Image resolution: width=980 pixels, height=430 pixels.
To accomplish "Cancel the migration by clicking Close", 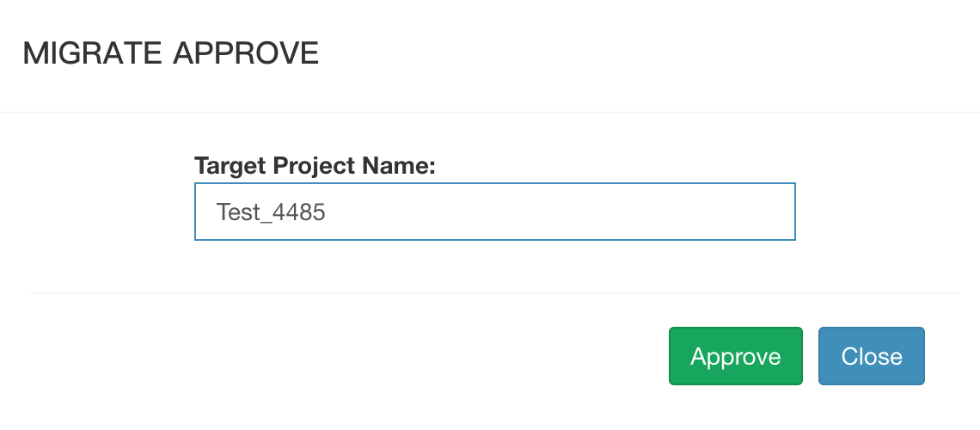I will (871, 356).
